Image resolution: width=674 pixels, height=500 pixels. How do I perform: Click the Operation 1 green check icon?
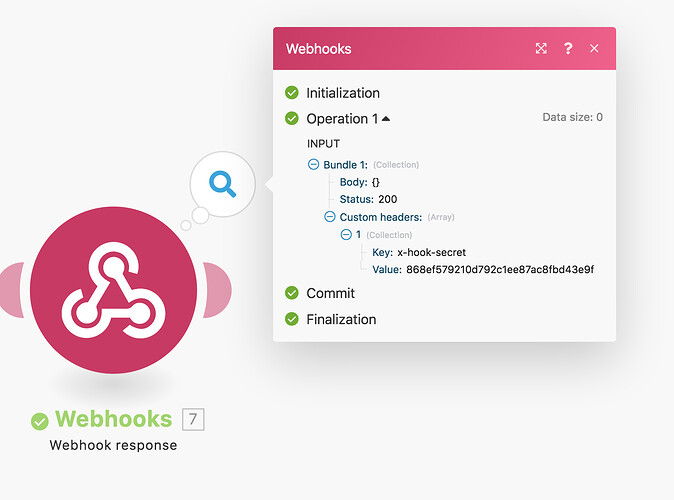(292, 118)
